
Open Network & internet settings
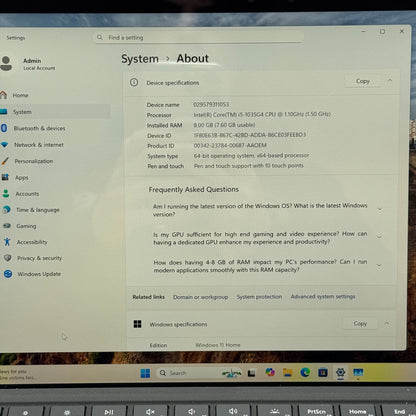click(x=39, y=145)
